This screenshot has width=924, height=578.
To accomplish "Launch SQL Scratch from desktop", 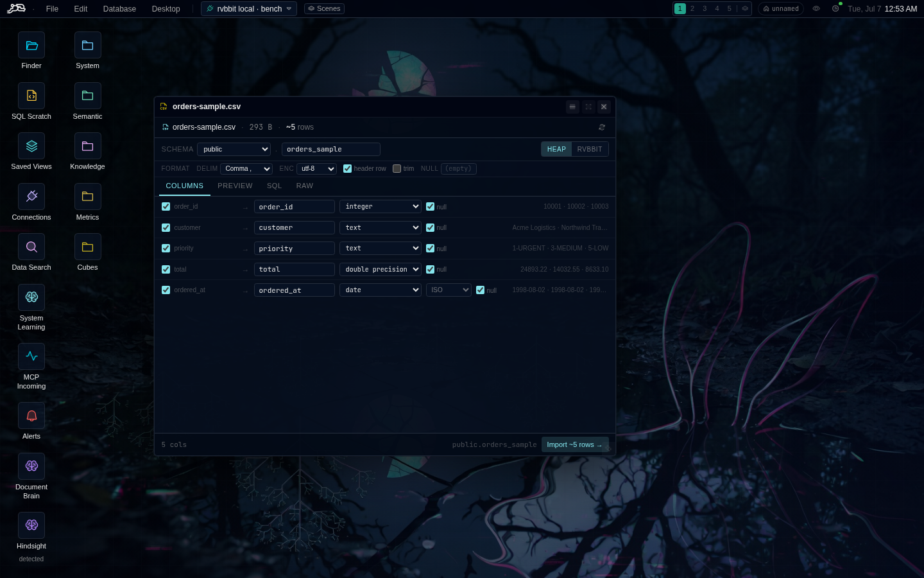I will tap(31, 96).
